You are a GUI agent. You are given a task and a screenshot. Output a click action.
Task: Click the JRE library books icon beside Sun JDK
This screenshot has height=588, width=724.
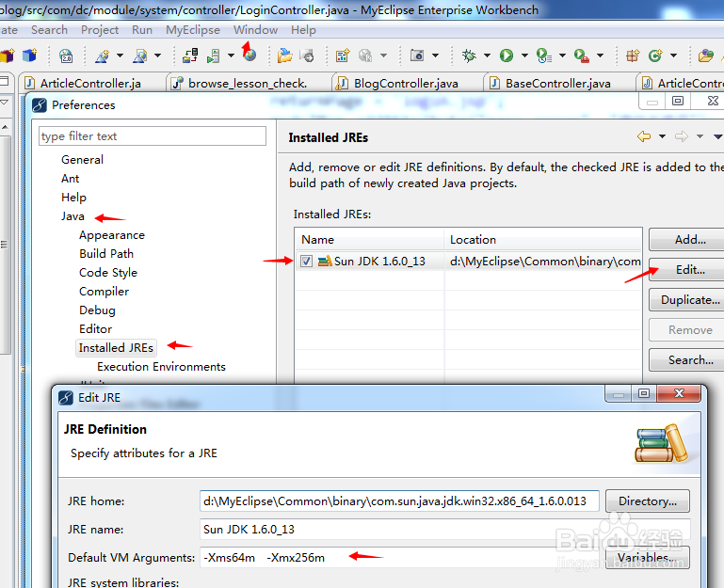click(x=325, y=262)
